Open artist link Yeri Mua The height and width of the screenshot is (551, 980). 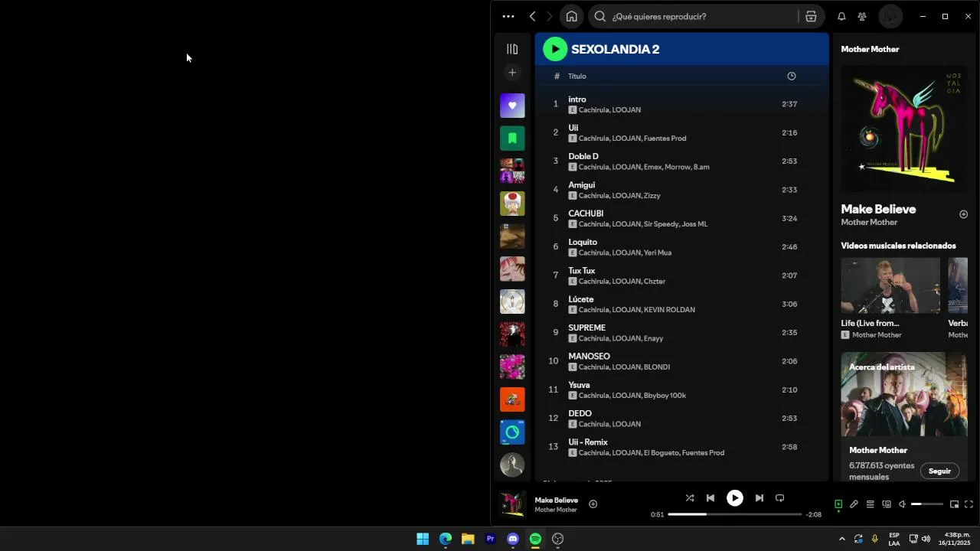click(658, 253)
